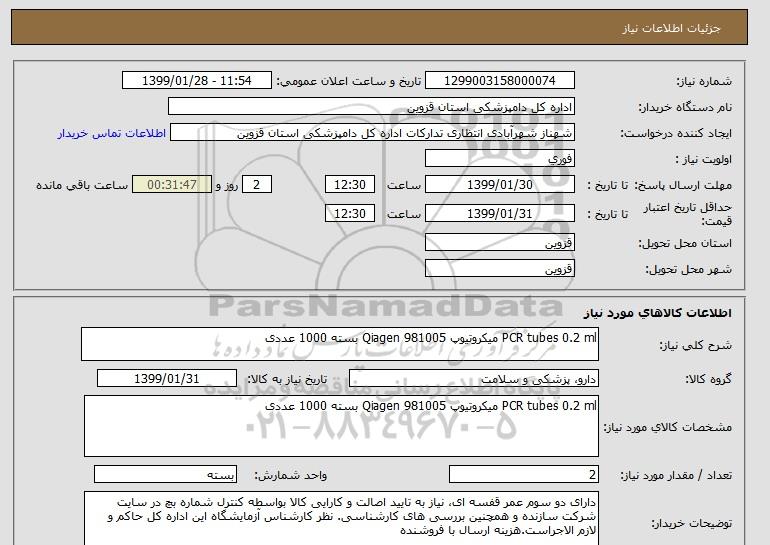Click the مشخصات کالای مورد نیاز label
770x545 pixels.
pyautogui.click(x=667, y=427)
